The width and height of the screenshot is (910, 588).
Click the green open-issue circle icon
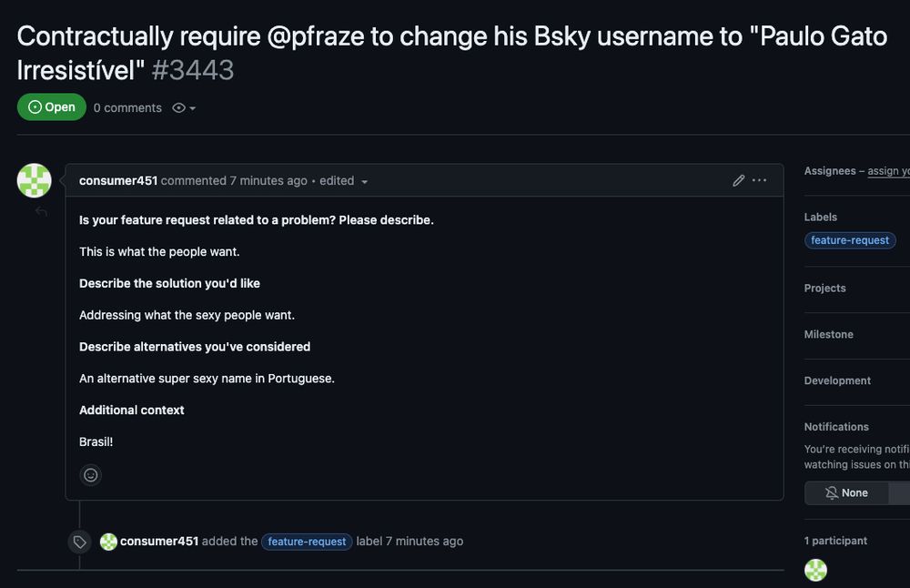click(x=33, y=106)
